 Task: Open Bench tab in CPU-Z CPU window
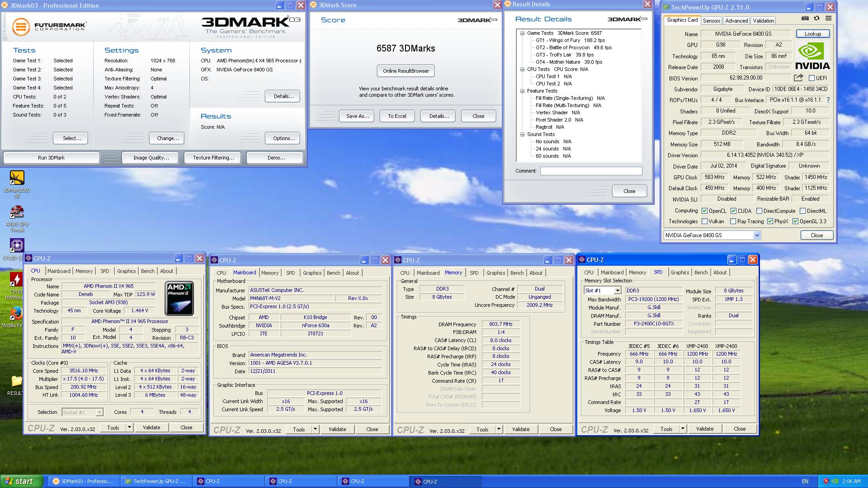147,271
